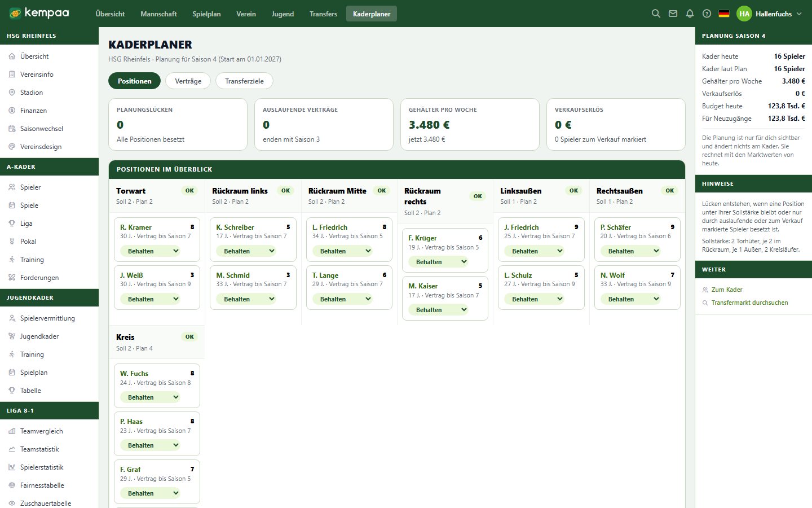Viewport: 812px width, 508px height.
Task: Follow the Zum Kader link
Action: (727, 290)
